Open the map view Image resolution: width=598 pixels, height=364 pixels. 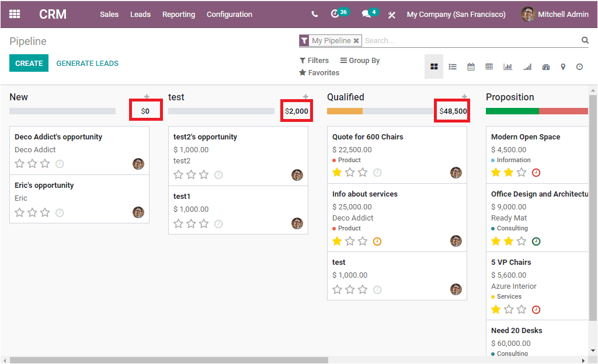click(563, 66)
